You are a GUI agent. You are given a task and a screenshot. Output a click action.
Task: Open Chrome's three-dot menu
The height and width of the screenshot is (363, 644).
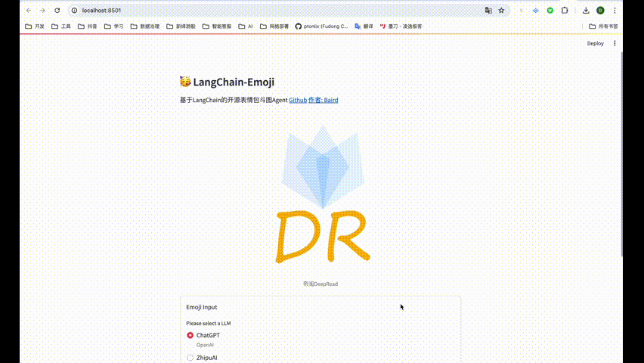pyautogui.click(x=615, y=11)
